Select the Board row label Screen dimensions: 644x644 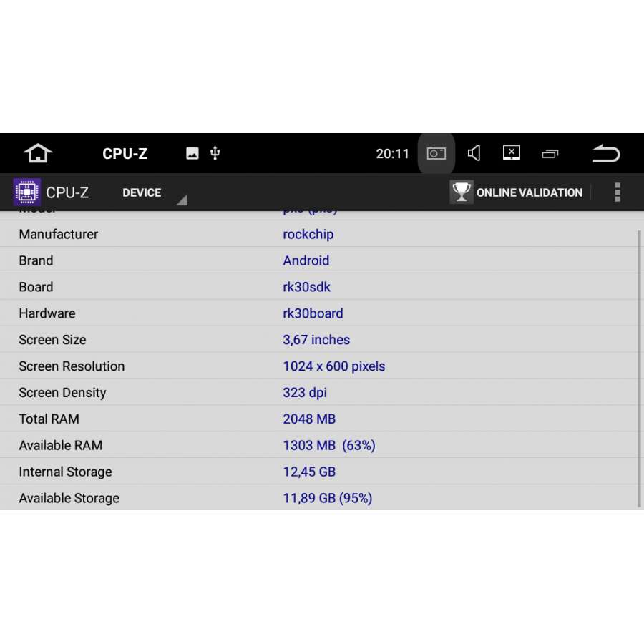coord(36,287)
